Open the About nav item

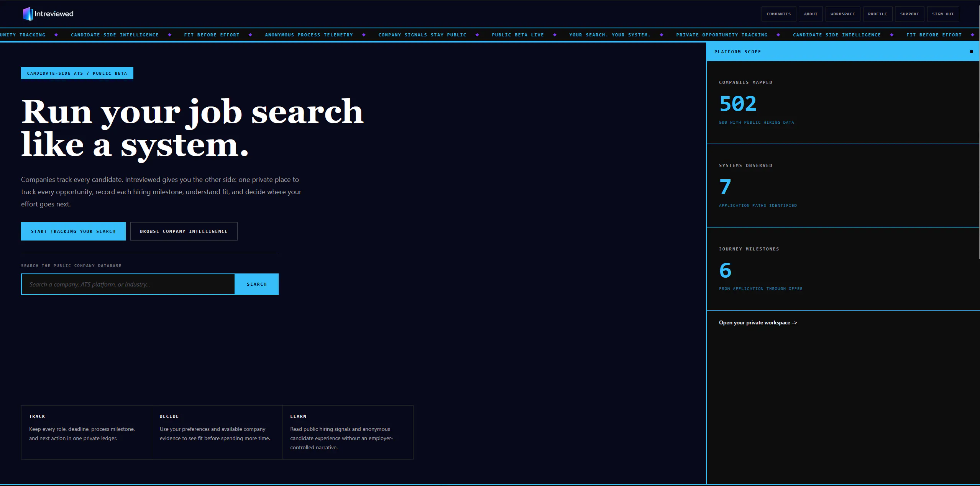[x=811, y=14]
